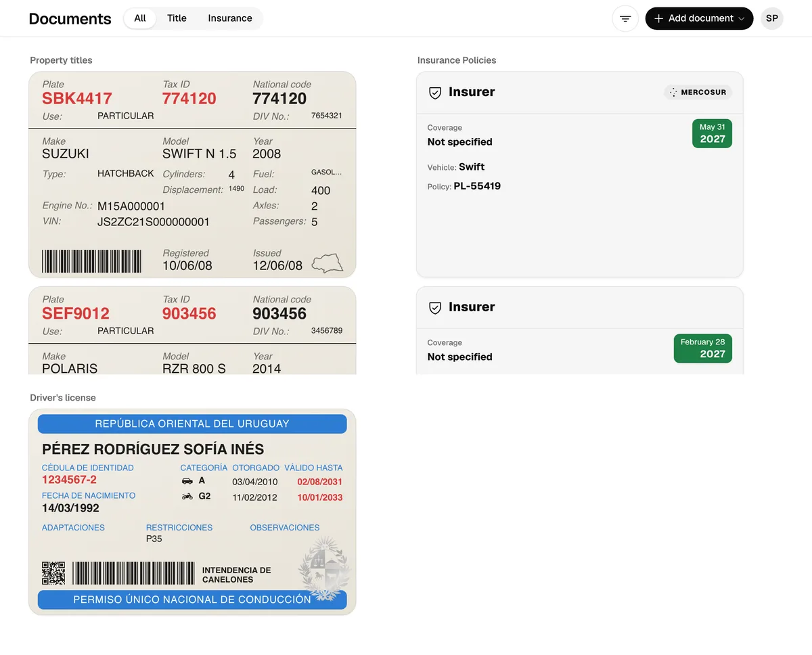Click the restriction code P35
This screenshot has height=655, width=812.
pos(154,539)
